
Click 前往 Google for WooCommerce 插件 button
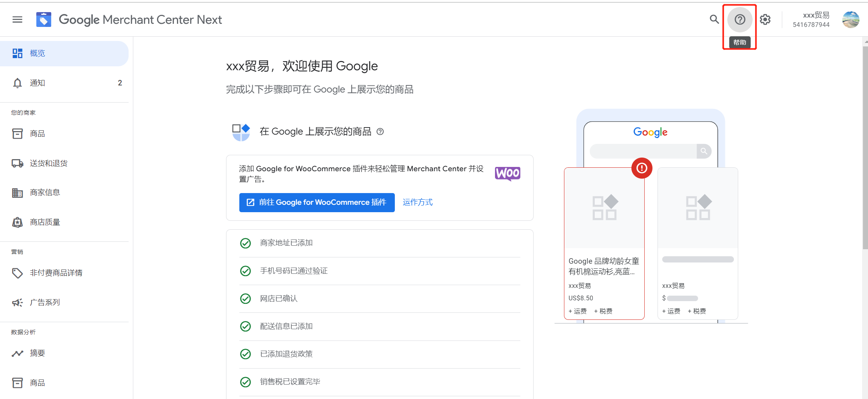point(317,202)
